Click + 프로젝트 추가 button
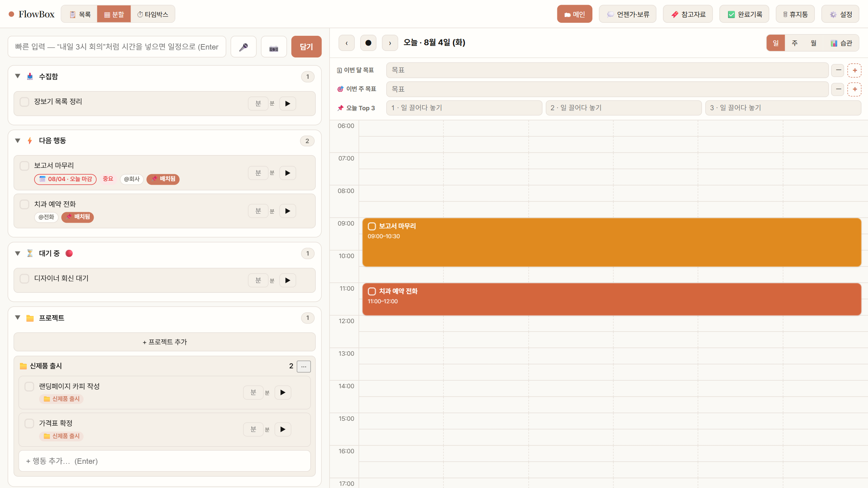Image resolution: width=868 pixels, height=488 pixels. 165,342
